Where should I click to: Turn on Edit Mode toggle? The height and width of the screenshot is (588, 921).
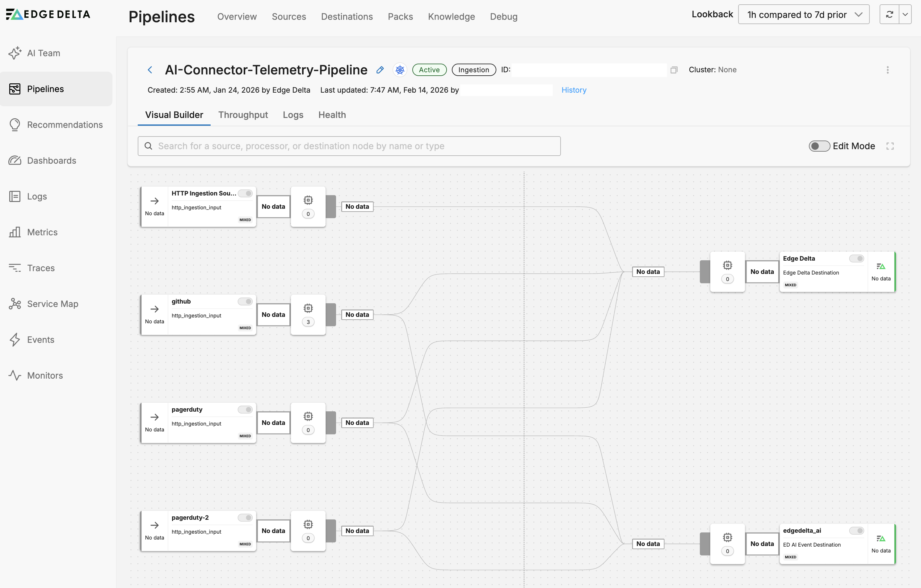click(x=819, y=146)
